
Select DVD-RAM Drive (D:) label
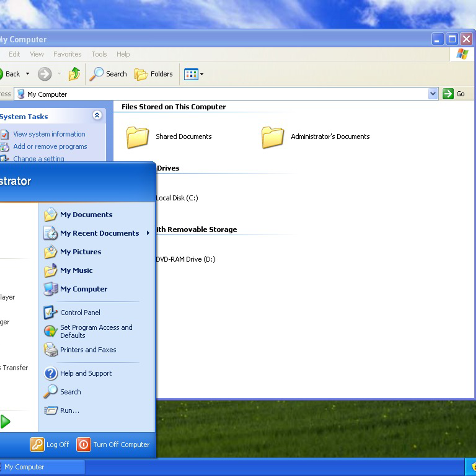[186, 259]
